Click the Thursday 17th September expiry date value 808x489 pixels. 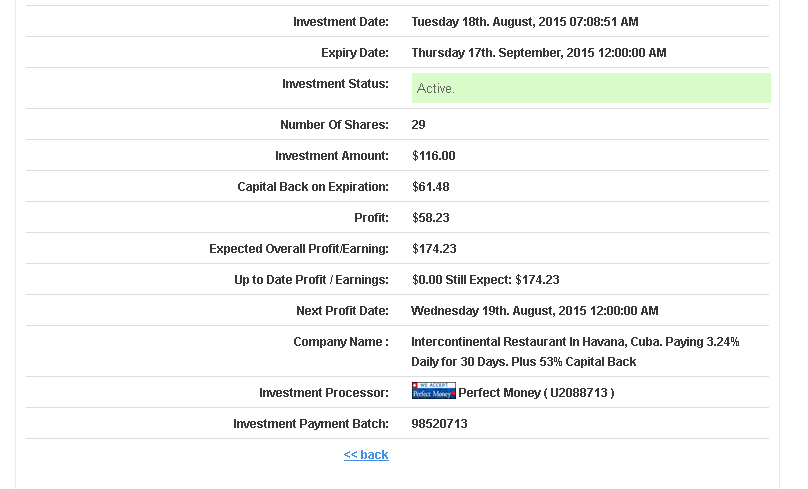click(539, 53)
